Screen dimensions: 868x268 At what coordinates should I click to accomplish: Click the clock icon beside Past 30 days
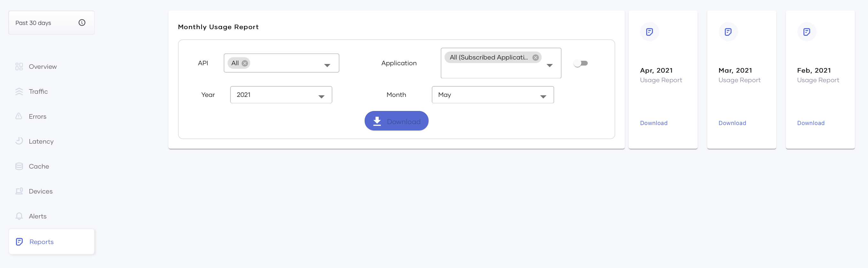tap(82, 23)
